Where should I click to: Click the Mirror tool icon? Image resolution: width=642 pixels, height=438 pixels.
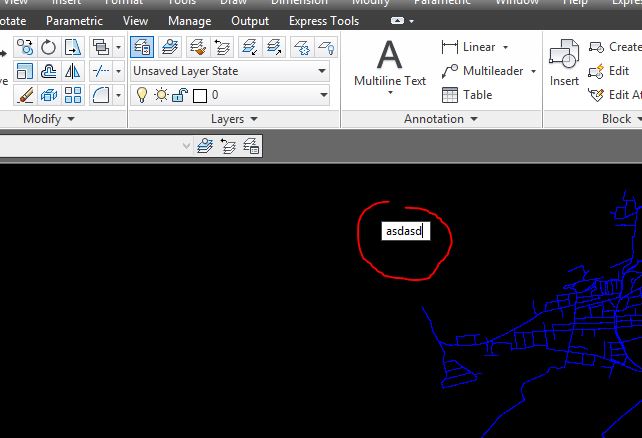[x=73, y=71]
